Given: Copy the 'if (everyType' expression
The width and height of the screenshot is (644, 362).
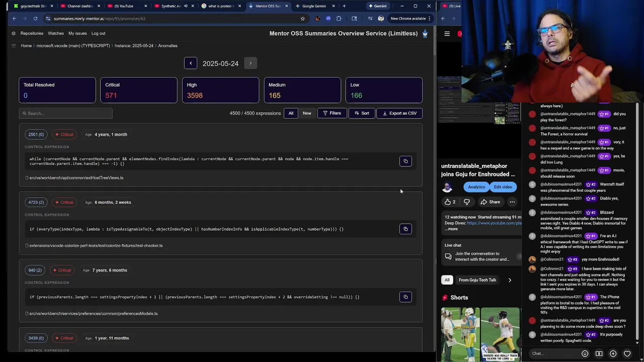Looking at the screenshot, I should click(406, 229).
